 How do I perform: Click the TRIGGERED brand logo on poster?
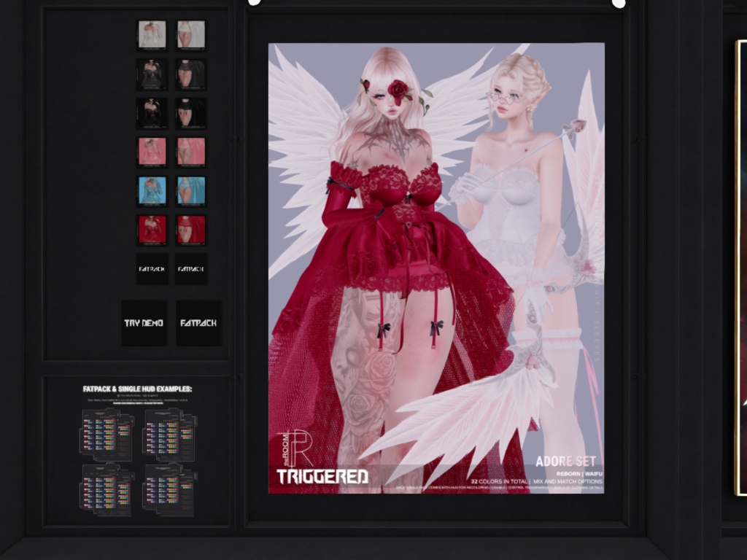(x=322, y=477)
